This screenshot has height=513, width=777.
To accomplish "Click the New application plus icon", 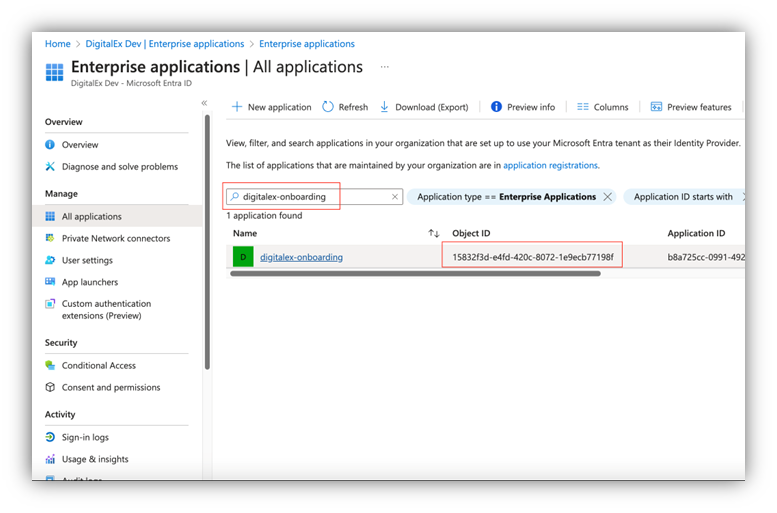I will tap(237, 107).
